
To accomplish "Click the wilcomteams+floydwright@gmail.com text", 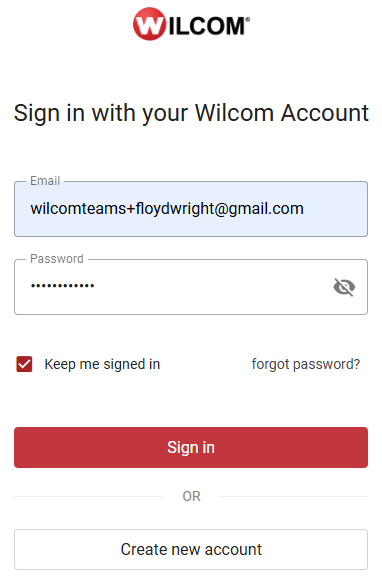I will click(167, 209).
